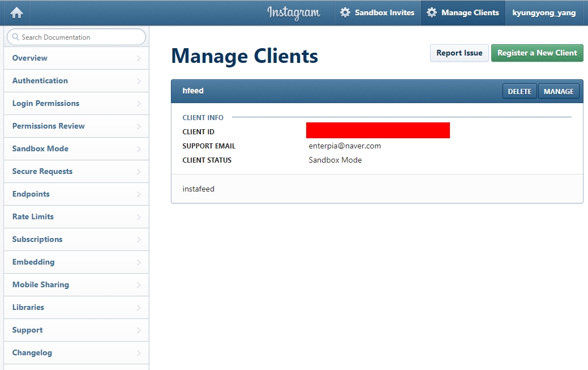Open Sandbox Invites from the header
The image size is (588, 370).
coord(377,12)
